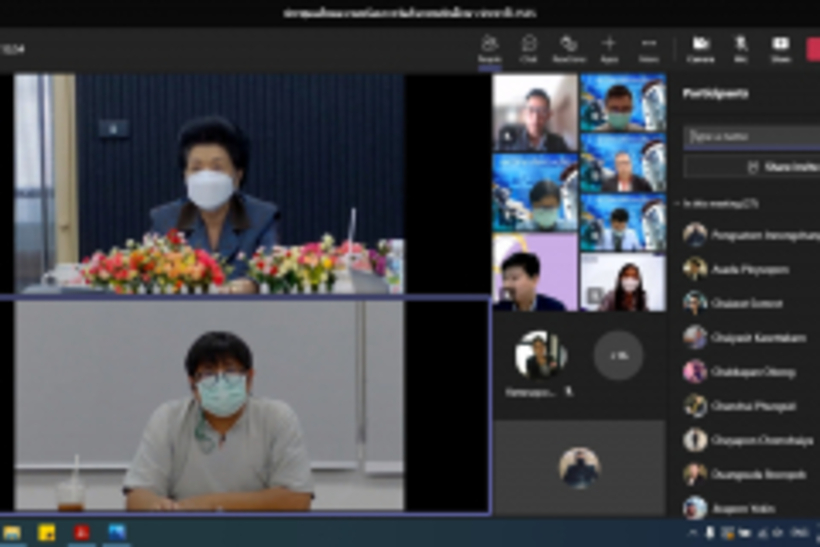Toggle the Camera on or off
This screenshot has height=547, width=820.
701,49
